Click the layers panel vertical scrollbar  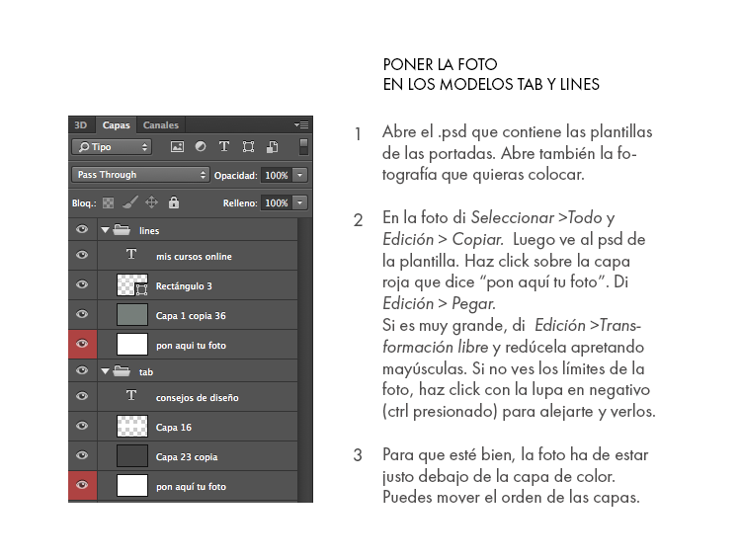point(305,360)
